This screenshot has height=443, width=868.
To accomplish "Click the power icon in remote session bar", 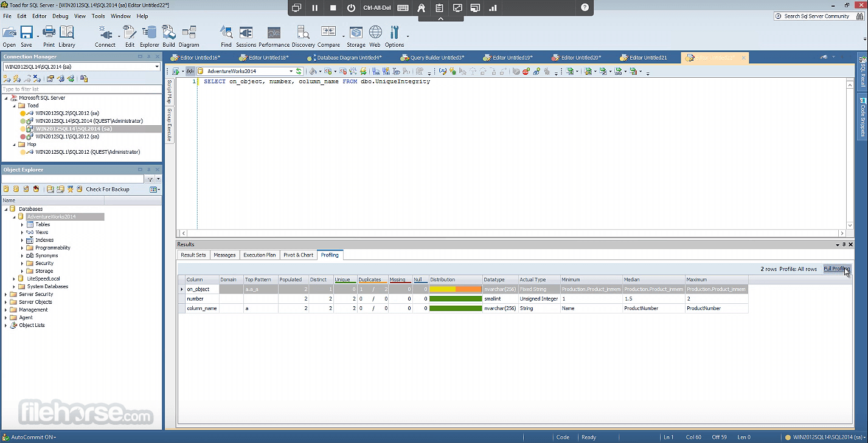I will tap(352, 8).
